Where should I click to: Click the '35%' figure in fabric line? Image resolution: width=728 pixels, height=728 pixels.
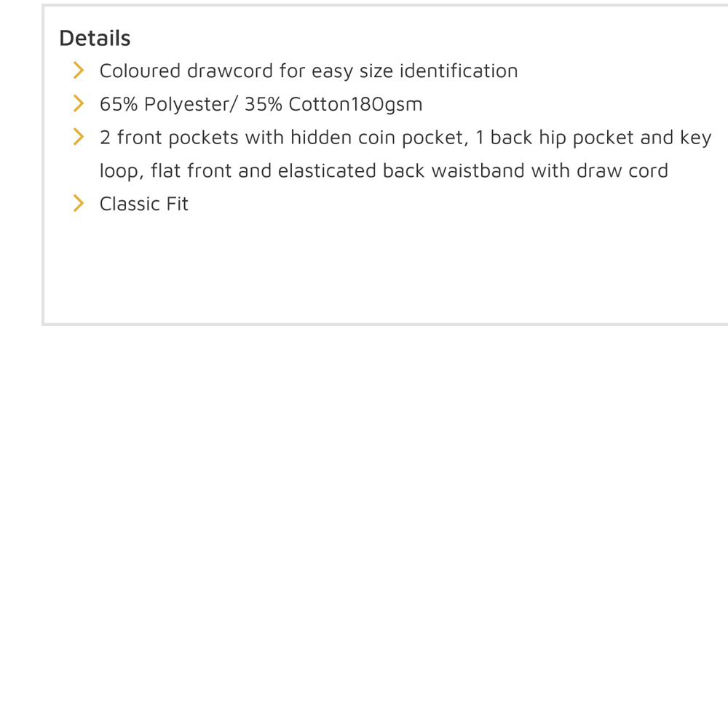[264, 104]
